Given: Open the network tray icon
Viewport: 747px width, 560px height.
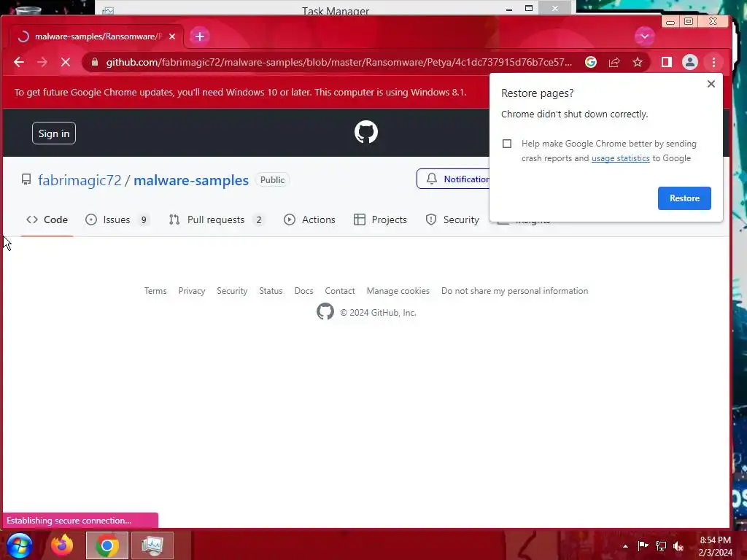Looking at the screenshot, I should tap(661, 546).
